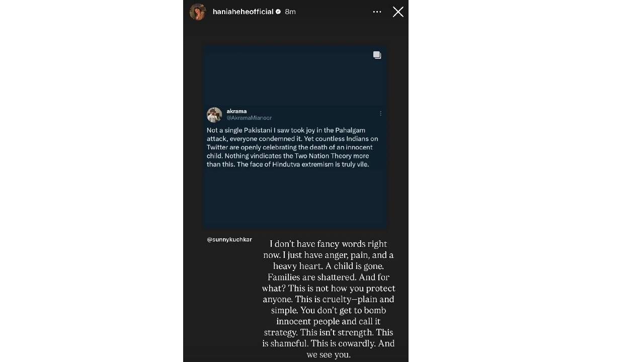Open haniaheheofficial's profile picture
644x362 pixels.
[198, 12]
